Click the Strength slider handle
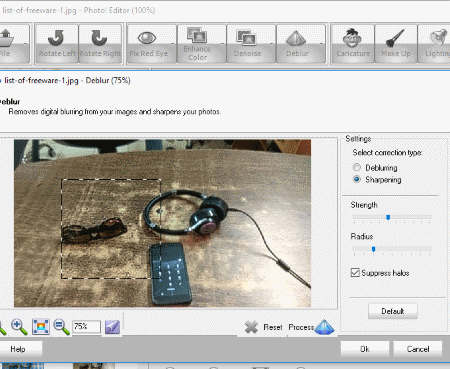This screenshot has height=369, width=450. click(388, 217)
